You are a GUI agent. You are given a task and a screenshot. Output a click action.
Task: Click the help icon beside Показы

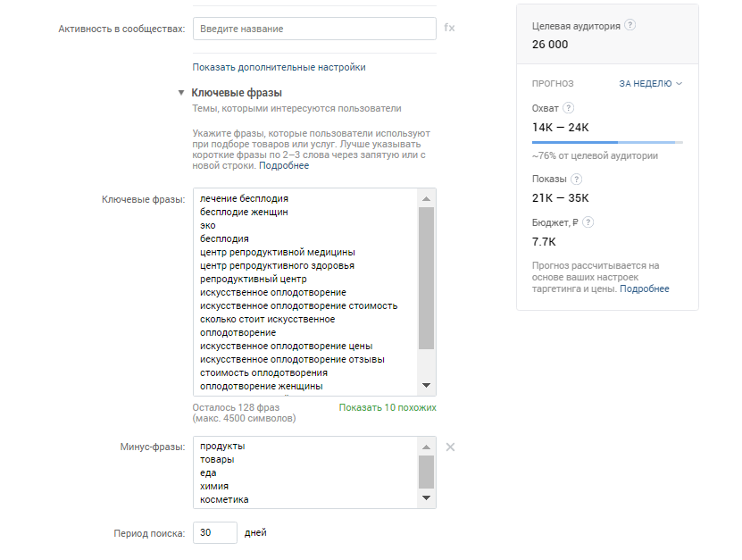tap(577, 179)
